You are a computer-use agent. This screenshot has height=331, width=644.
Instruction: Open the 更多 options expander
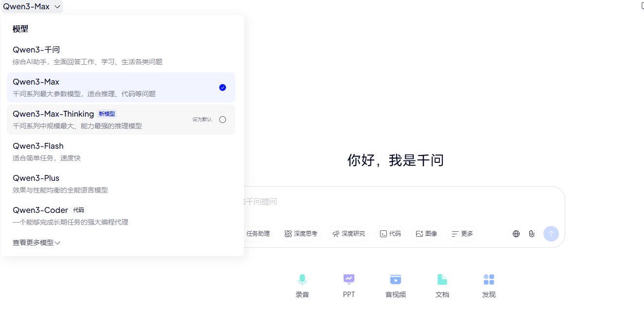coord(461,233)
